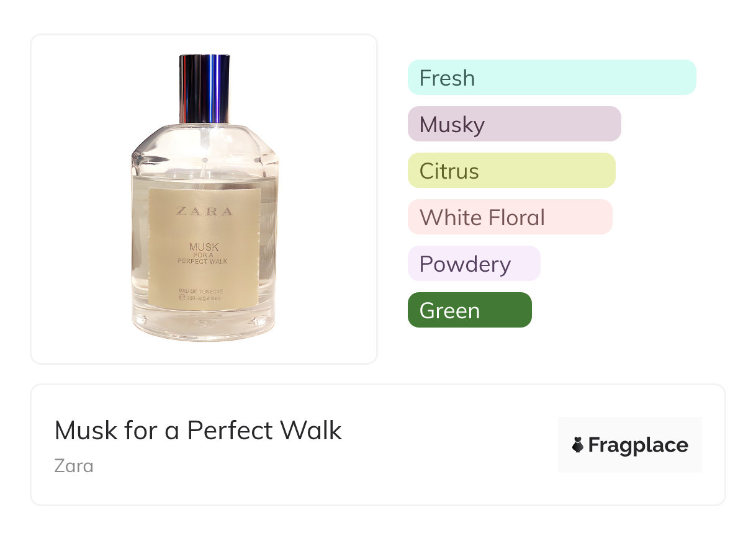This screenshot has width=756, height=536.
Task: Click the Fragplace wordmark text
Action: coord(638,445)
